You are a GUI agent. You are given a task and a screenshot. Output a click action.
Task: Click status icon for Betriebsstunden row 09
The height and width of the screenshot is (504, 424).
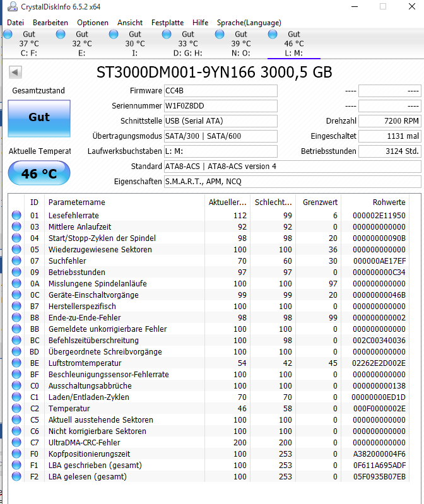pyautogui.click(x=16, y=273)
